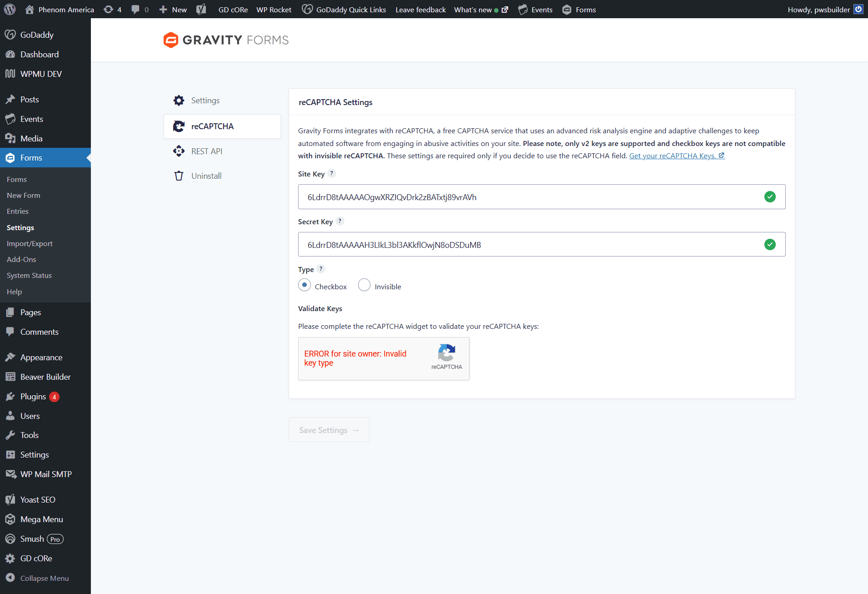Open the Add-Ons submenu item
Screen dimensions: 868x594
(21, 260)
